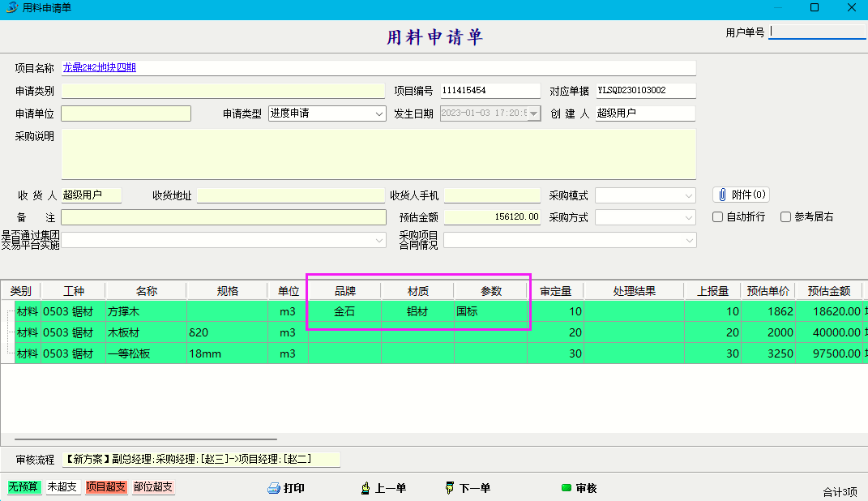Click the 项目超支 red legend swatch
This screenshot has height=501, width=868.
pos(106,487)
